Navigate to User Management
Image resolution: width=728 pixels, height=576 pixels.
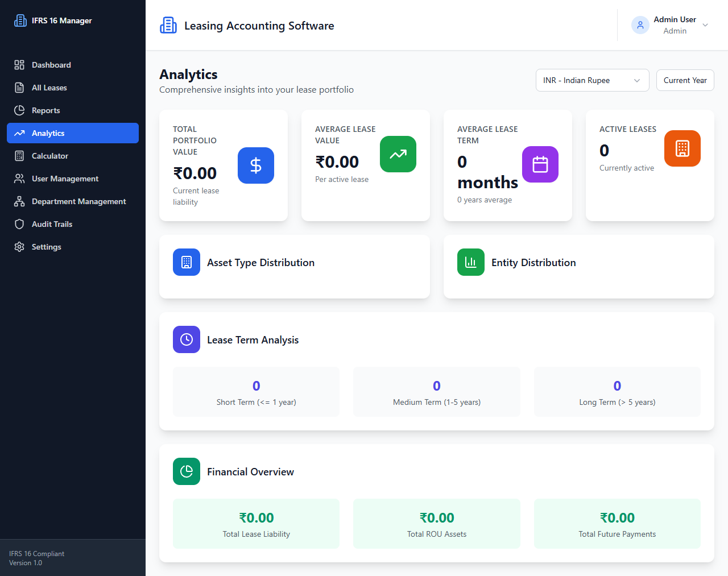(x=73, y=179)
